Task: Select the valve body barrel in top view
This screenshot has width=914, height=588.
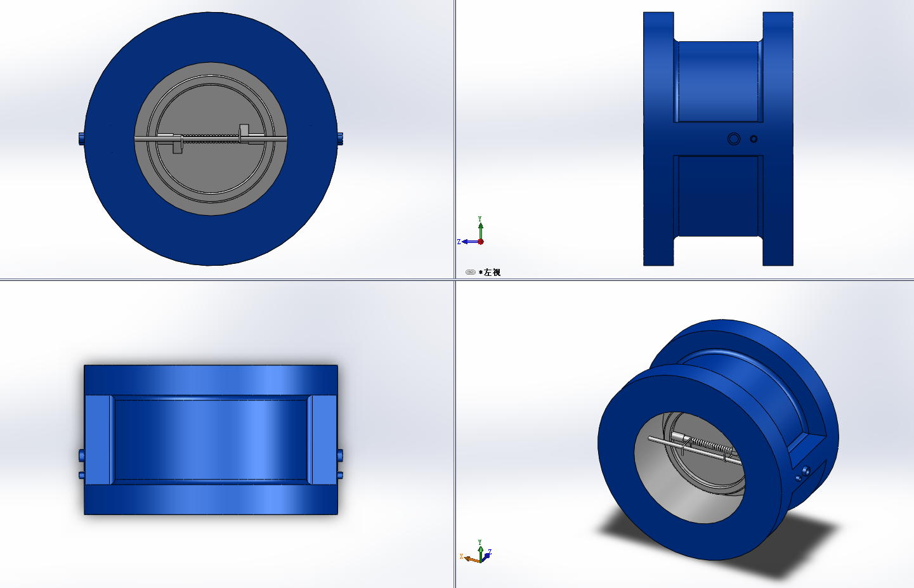Action: coord(211,439)
